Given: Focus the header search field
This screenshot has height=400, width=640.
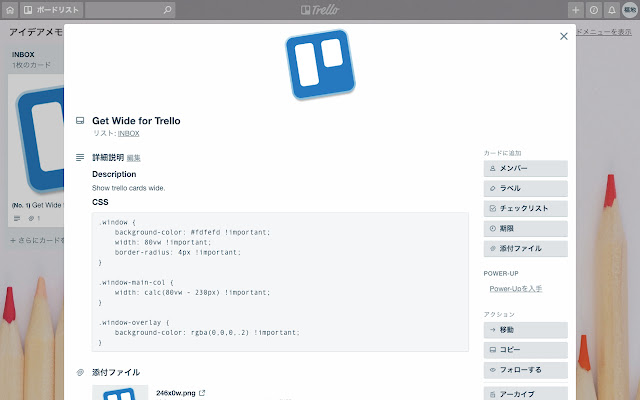Looking at the screenshot, I should (x=130, y=10).
